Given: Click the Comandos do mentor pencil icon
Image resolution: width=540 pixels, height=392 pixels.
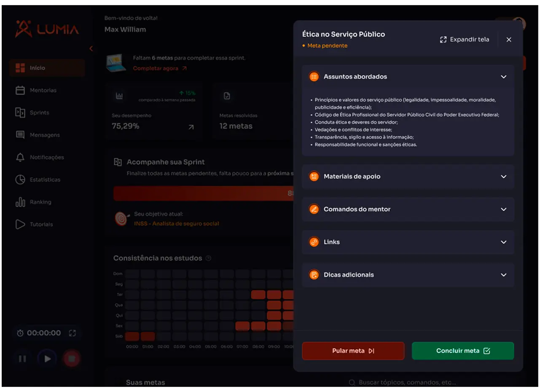Looking at the screenshot, I should (314, 209).
